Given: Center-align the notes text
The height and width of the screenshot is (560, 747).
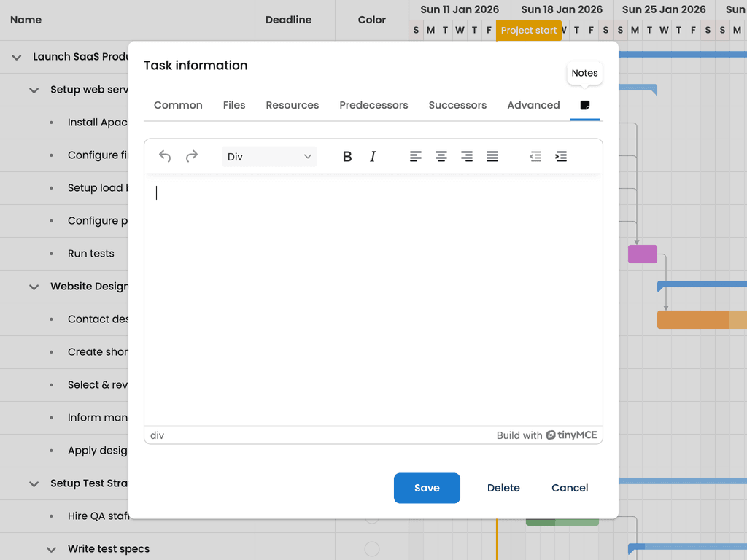Looking at the screenshot, I should [x=441, y=156].
